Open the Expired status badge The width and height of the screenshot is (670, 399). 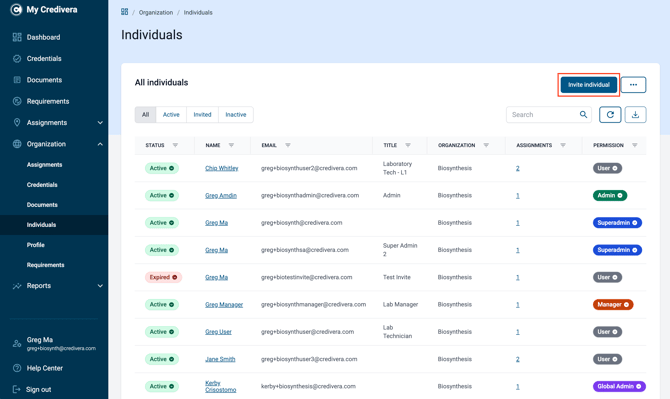163,277
